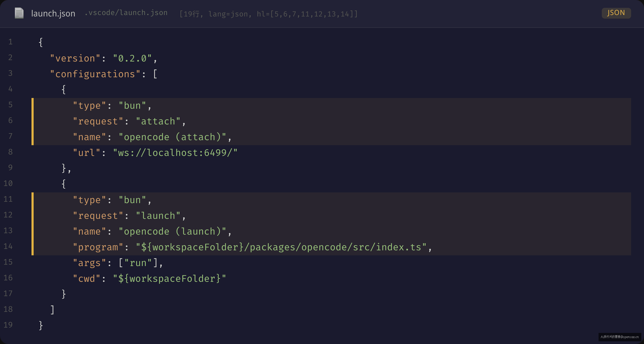Click the program path ending in index.ts

tap(281, 247)
